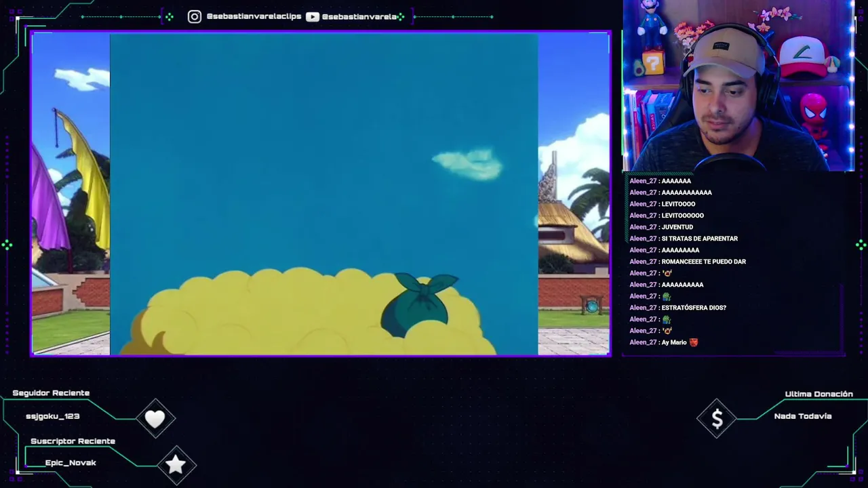Click the anime video with yellow cloud
Screen dimensions: 868x488
pyautogui.click(x=324, y=194)
